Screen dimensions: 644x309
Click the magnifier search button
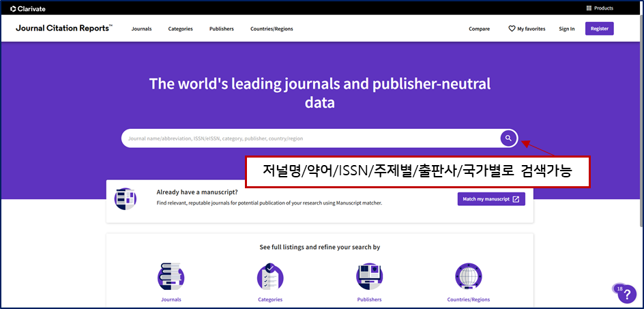pos(508,138)
